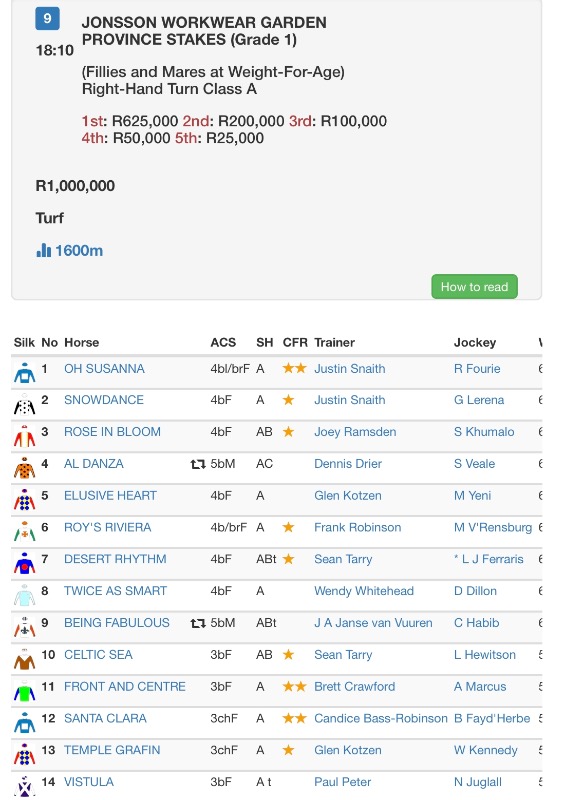The image size is (564, 800).
Task: Click the How to read button
Action: [474, 287]
